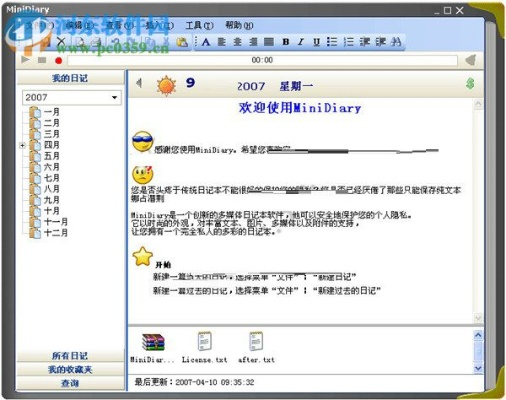This screenshot has height=400, width=506.
Task: Open the 帮助(H) menu
Action: pyautogui.click(x=239, y=25)
